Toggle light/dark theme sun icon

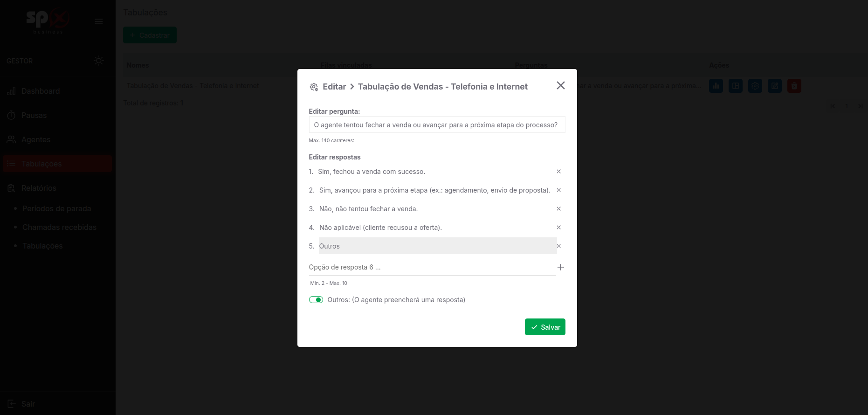click(x=98, y=61)
